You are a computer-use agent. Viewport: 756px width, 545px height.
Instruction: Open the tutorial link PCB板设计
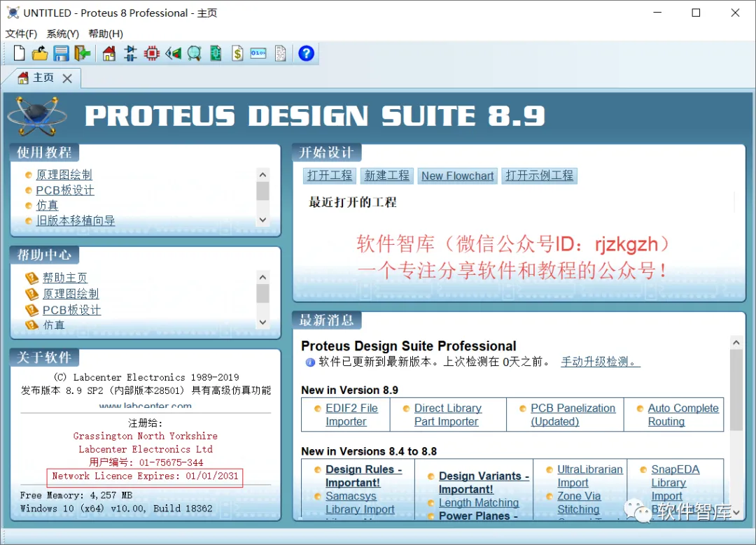click(65, 190)
